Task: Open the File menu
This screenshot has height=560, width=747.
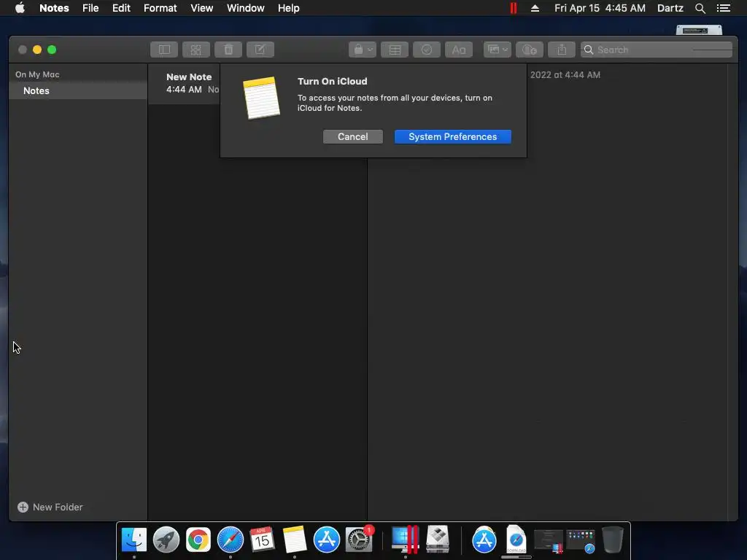Action: (x=90, y=8)
